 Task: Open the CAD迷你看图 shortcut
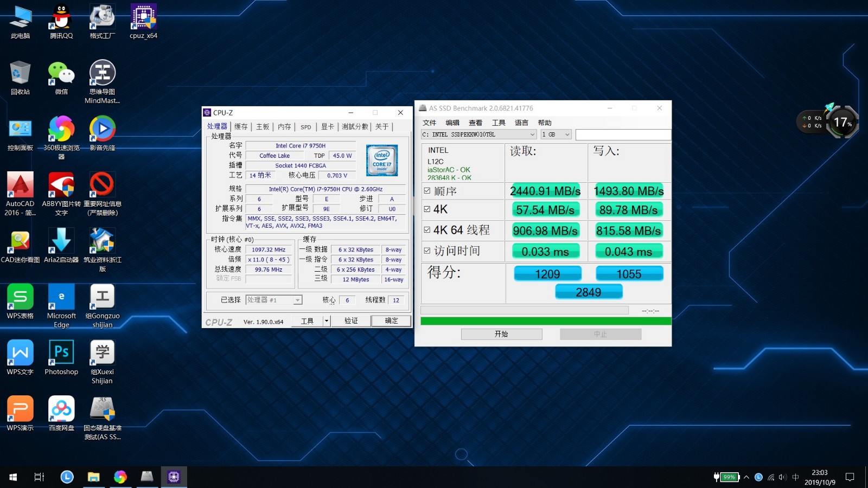[20, 246]
